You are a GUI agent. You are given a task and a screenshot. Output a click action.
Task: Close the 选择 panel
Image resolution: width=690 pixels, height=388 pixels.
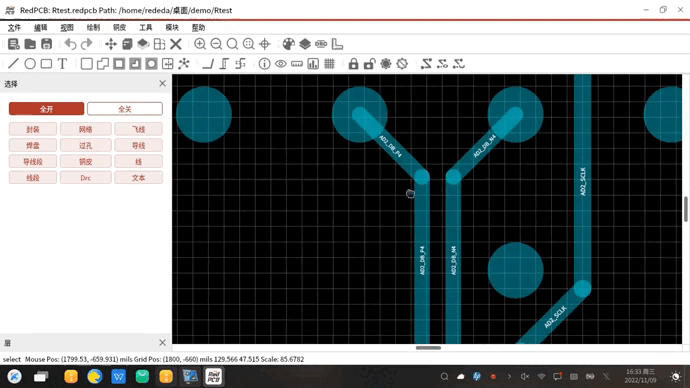[162, 84]
